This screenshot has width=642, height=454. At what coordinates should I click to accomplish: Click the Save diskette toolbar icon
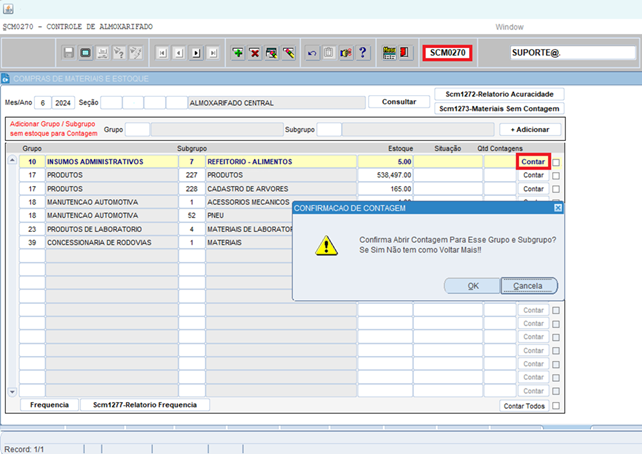click(69, 53)
